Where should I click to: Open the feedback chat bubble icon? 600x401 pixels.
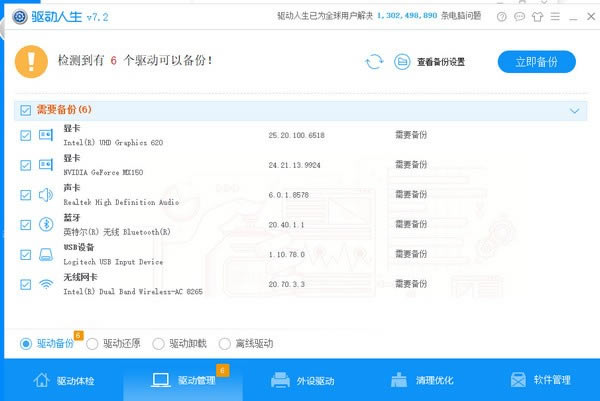tap(518, 16)
